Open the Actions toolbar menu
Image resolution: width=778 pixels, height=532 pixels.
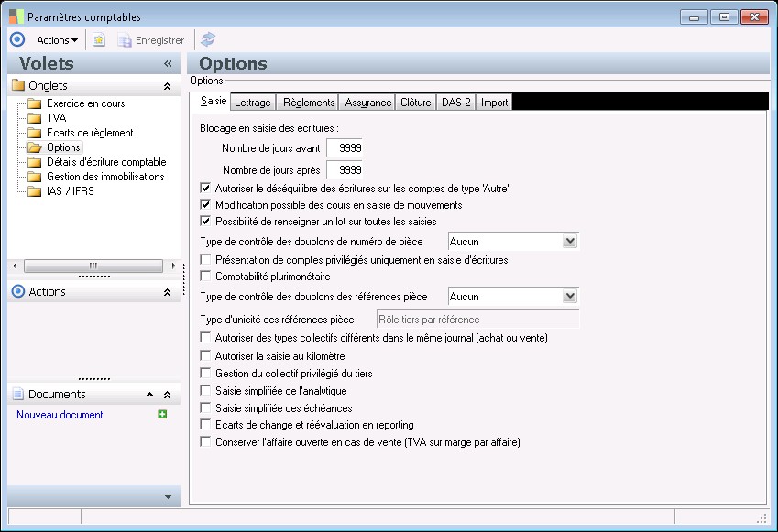57,40
